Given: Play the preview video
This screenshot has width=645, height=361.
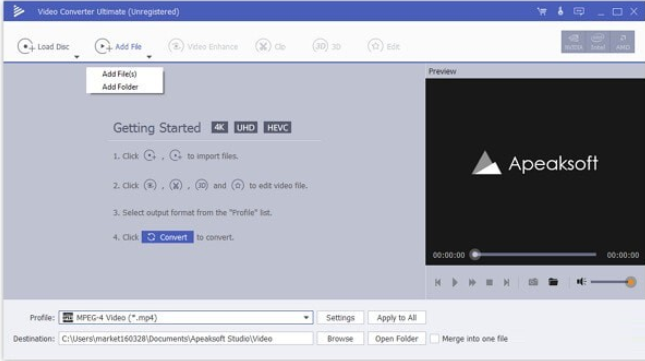Looking at the screenshot, I should pos(455,282).
